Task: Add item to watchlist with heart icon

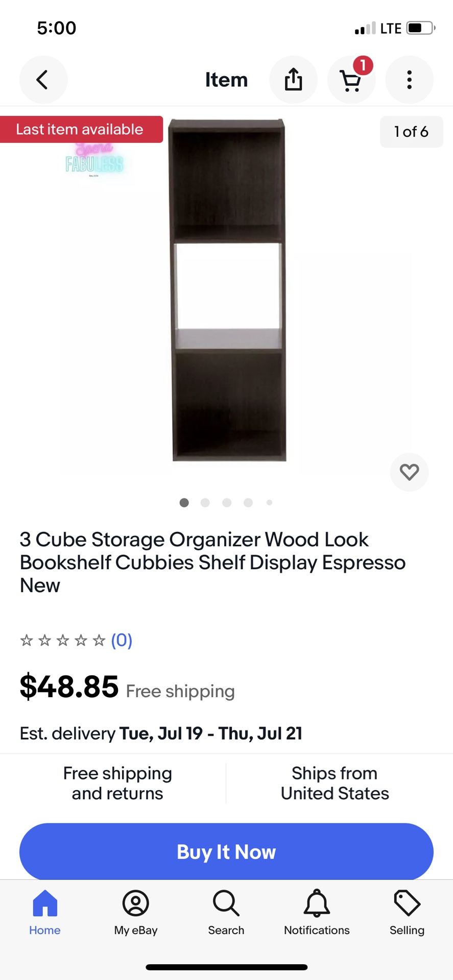Action: pyautogui.click(x=409, y=472)
